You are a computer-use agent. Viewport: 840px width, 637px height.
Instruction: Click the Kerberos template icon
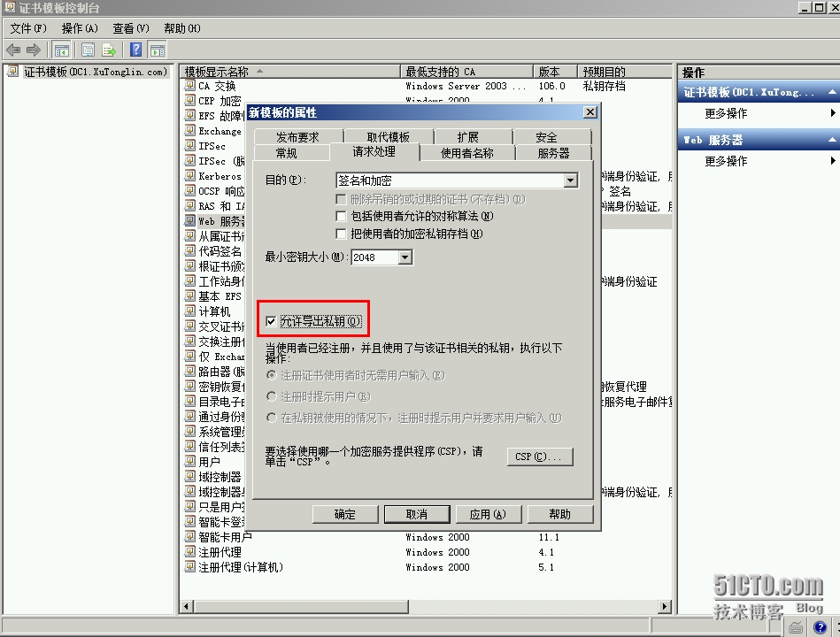pyautogui.click(x=189, y=175)
